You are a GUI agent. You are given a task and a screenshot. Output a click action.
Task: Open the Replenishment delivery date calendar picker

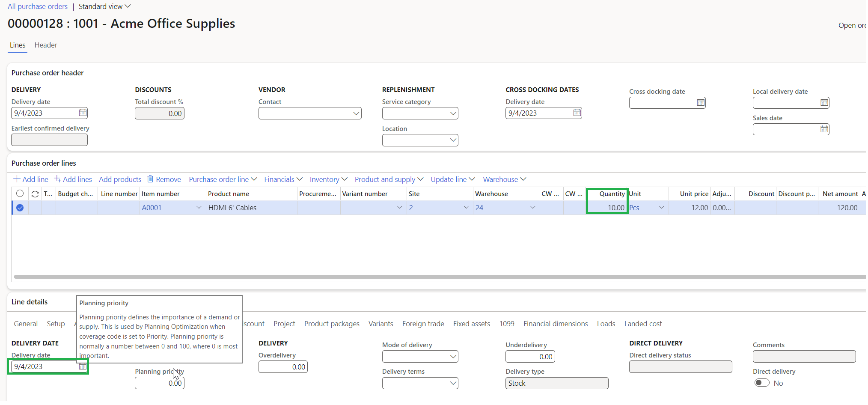point(577,113)
